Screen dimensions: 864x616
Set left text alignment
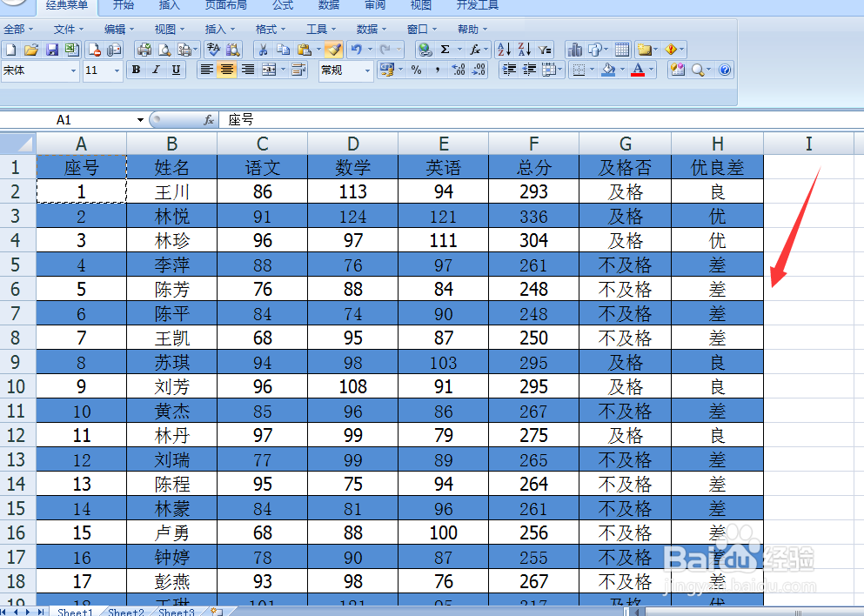[206, 70]
